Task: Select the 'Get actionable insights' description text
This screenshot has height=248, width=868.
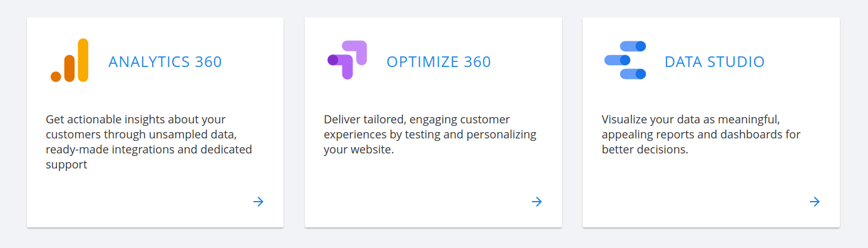Action: [149, 142]
